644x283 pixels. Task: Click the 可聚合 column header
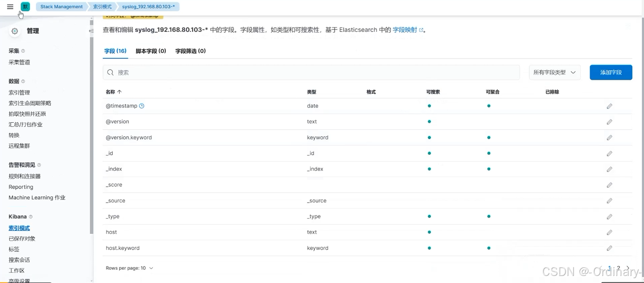pos(493,92)
